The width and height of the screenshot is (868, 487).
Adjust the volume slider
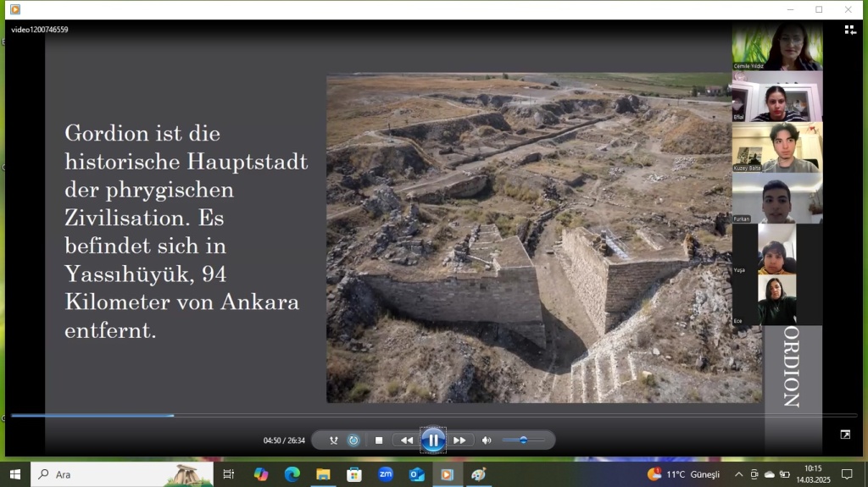click(523, 440)
